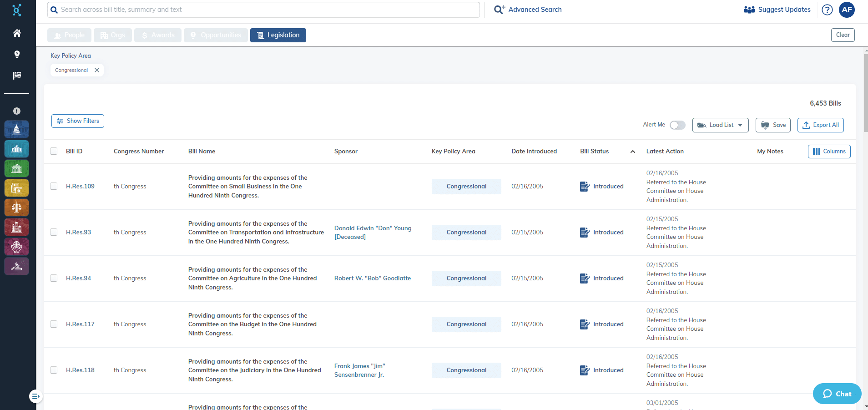This screenshot has width=868, height=410.
Task: Switch to the Opportunities tab
Action: pos(216,35)
